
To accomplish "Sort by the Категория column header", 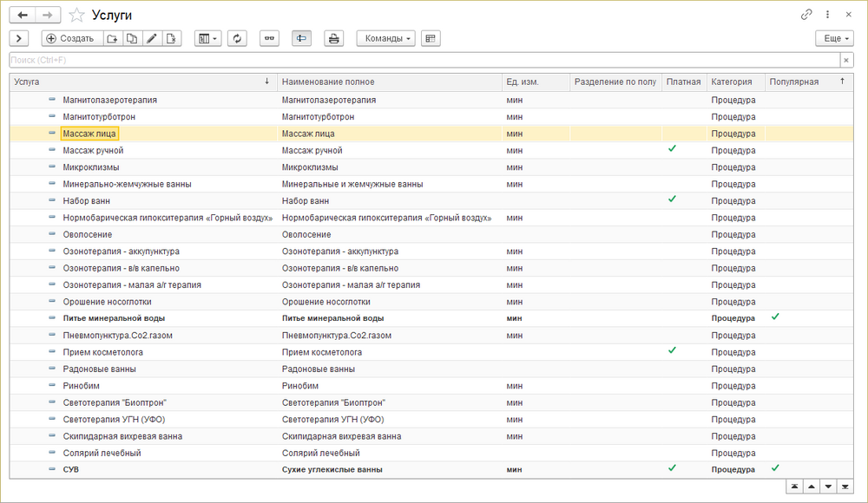I will point(731,82).
